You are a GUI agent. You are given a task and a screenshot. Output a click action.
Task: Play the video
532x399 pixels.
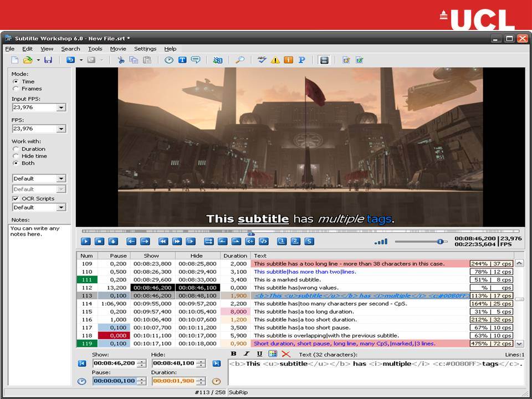[86, 242]
